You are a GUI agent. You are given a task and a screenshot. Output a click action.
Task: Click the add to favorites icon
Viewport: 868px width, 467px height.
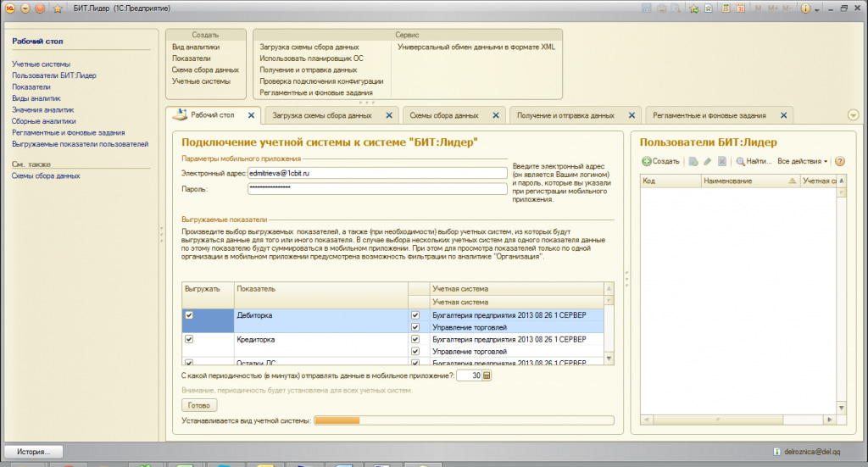click(693, 8)
